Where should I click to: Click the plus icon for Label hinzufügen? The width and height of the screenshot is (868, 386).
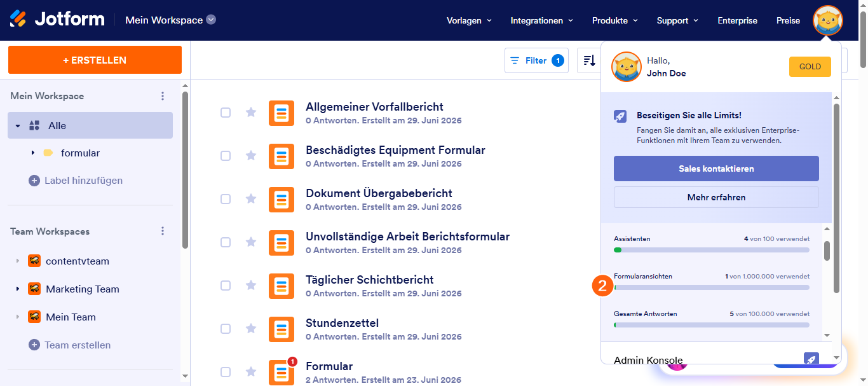click(x=34, y=181)
